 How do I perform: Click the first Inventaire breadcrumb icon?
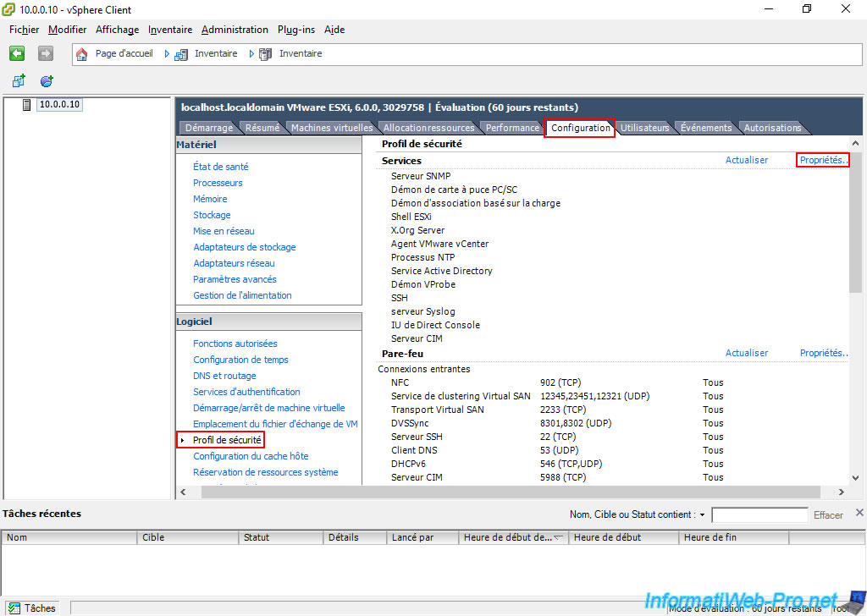click(181, 54)
